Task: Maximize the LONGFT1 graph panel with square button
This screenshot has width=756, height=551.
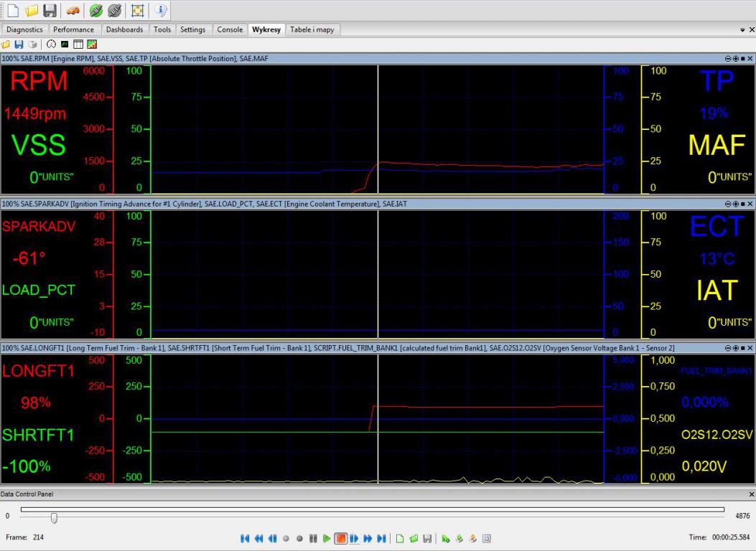Action: [742, 348]
